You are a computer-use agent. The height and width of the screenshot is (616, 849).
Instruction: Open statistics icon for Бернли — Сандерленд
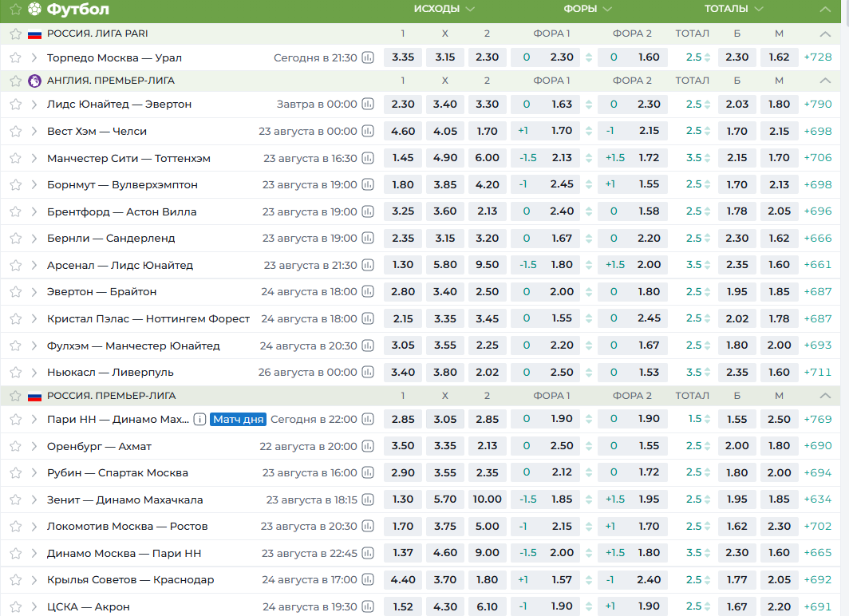pyautogui.click(x=368, y=238)
